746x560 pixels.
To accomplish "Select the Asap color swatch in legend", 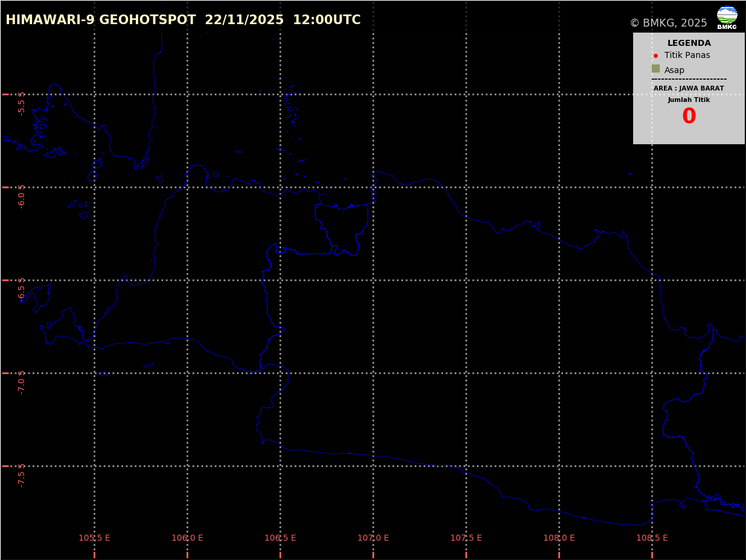I will [x=655, y=69].
